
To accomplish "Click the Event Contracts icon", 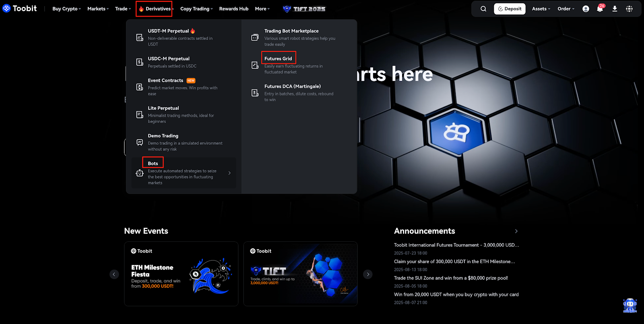I will coord(140,87).
